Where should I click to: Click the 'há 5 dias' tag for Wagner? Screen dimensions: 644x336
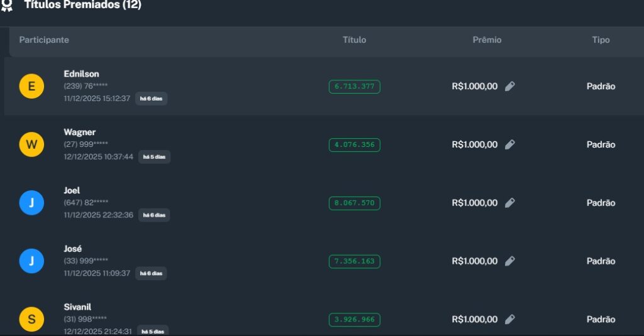point(154,157)
